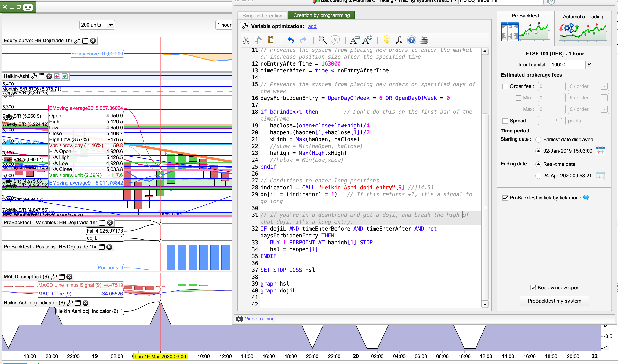Screen dimensions: 618x364
Task: Select Earliest date displayed radio button
Action: coord(538,140)
